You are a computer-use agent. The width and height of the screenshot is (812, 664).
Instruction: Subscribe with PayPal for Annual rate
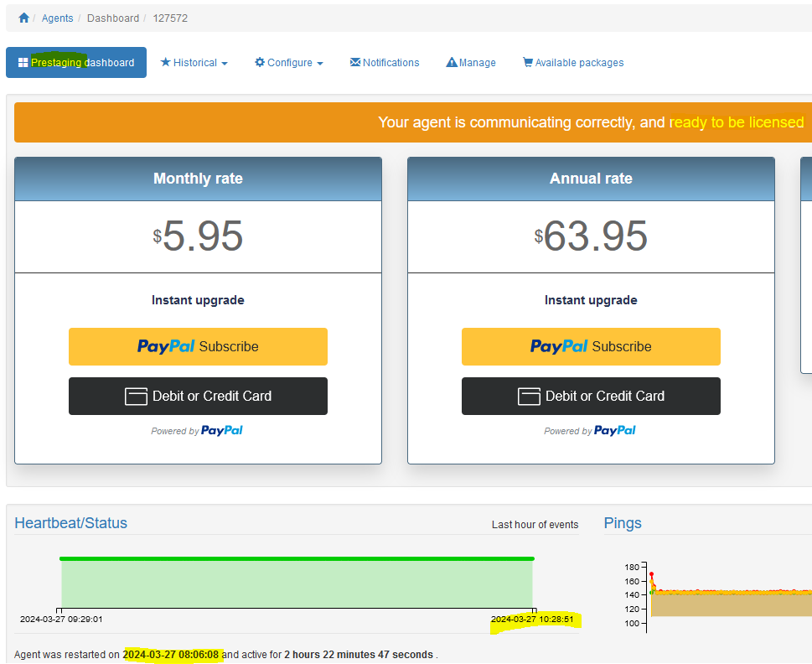591,346
